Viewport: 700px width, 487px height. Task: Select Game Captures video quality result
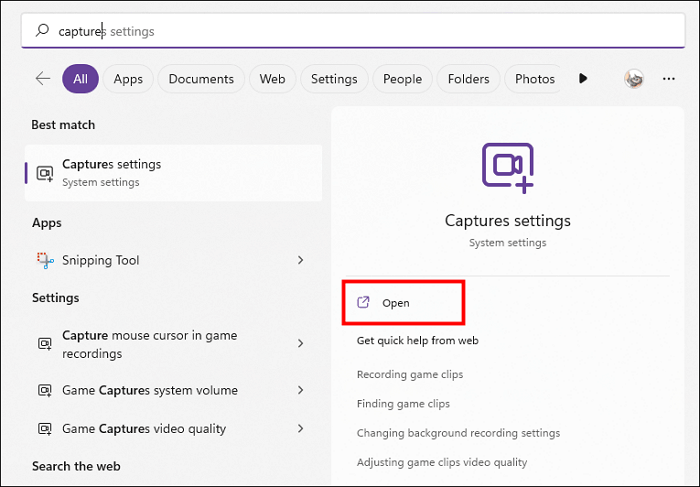tap(173, 429)
